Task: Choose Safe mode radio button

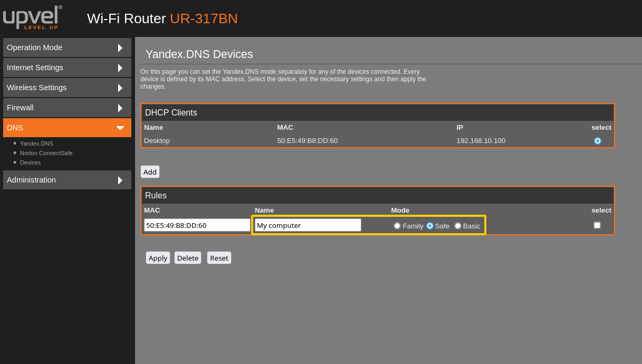Action: tap(430, 226)
